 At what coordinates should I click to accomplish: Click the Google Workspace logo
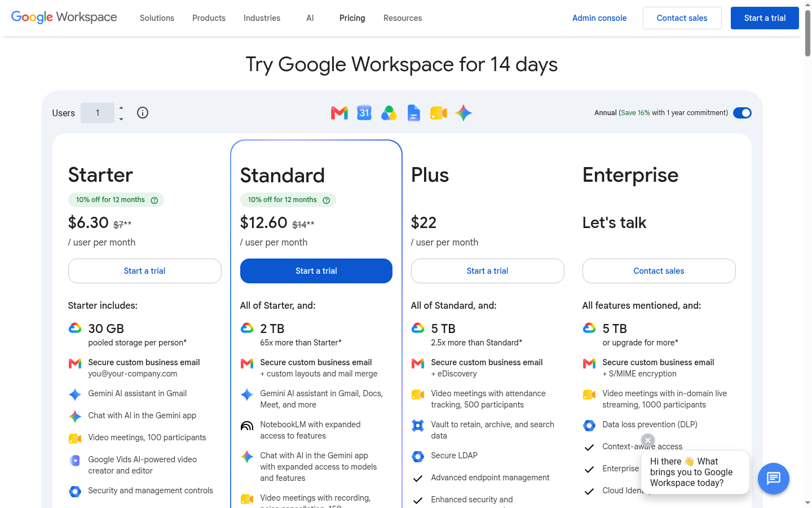click(64, 17)
